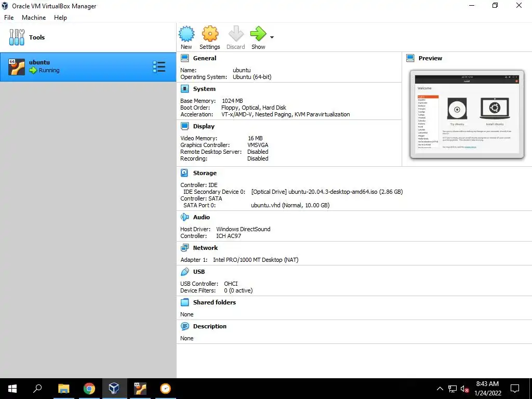This screenshot has width=532, height=399.
Task: Click the General section heading
Action: click(205, 58)
